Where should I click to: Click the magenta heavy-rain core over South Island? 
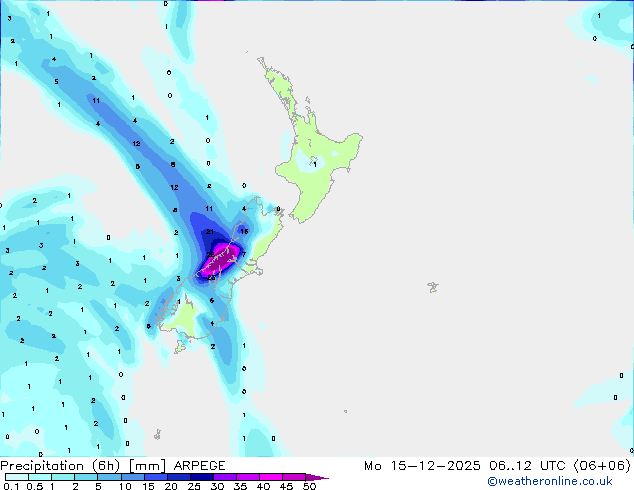tap(222, 260)
